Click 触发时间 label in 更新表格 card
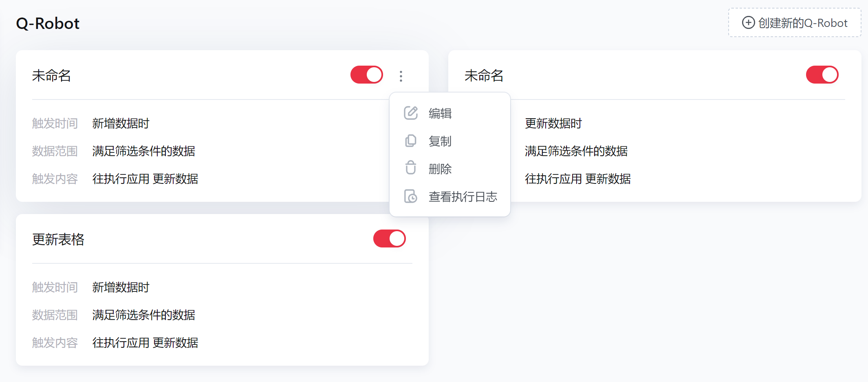 (x=55, y=287)
